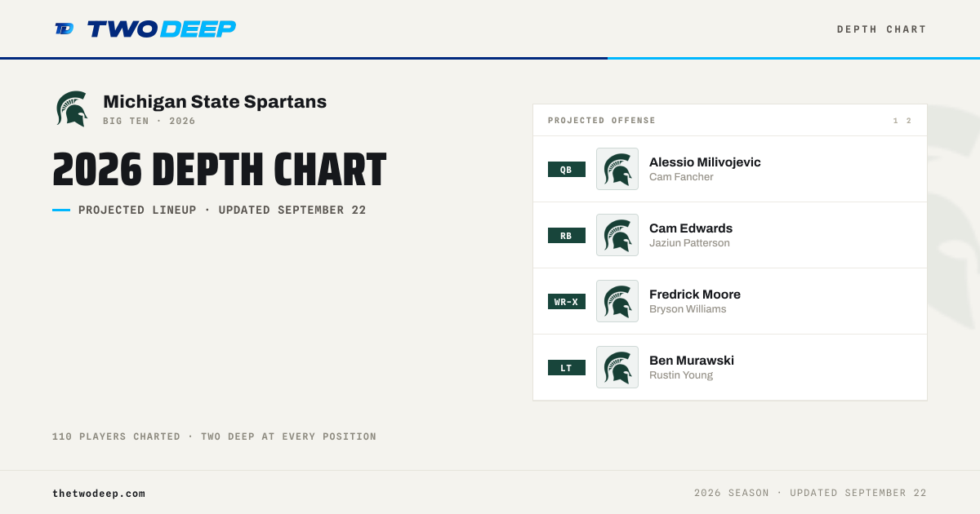
Task: Open the TWO DEEP wordmark link
Action: [x=162, y=29]
